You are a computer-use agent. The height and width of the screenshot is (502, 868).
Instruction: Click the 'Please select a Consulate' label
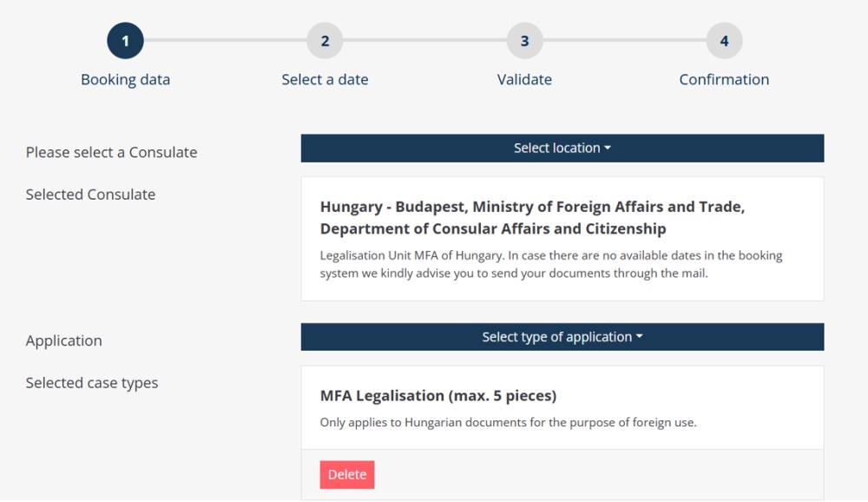(111, 152)
